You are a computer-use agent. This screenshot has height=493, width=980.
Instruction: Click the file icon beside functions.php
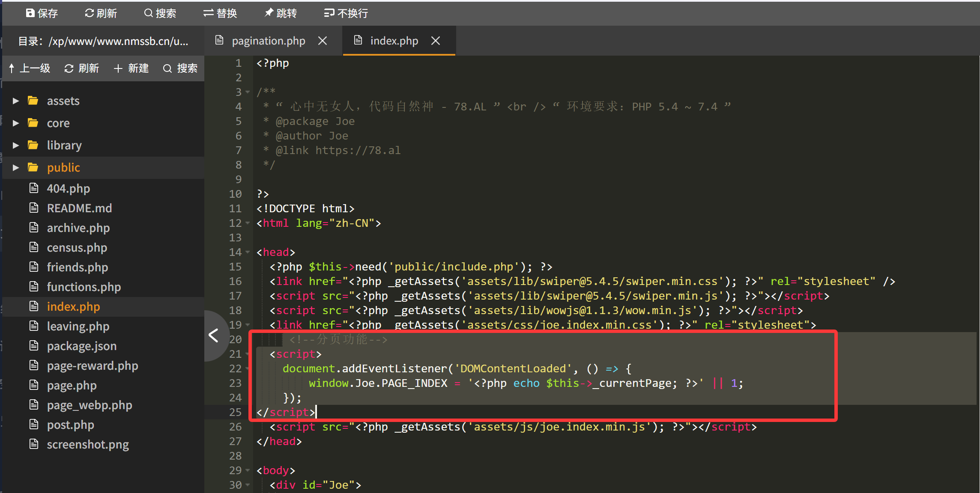coord(34,286)
